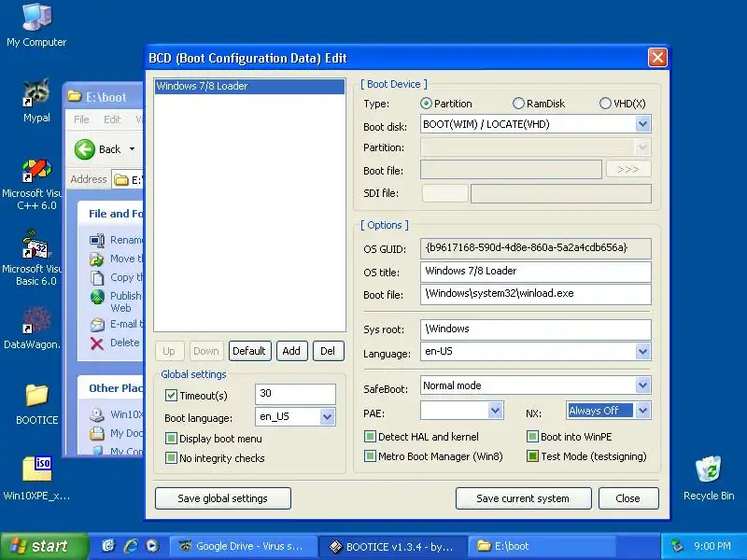Click the Move this file icon
Viewport: 747px width, 560px height.
coord(97,259)
